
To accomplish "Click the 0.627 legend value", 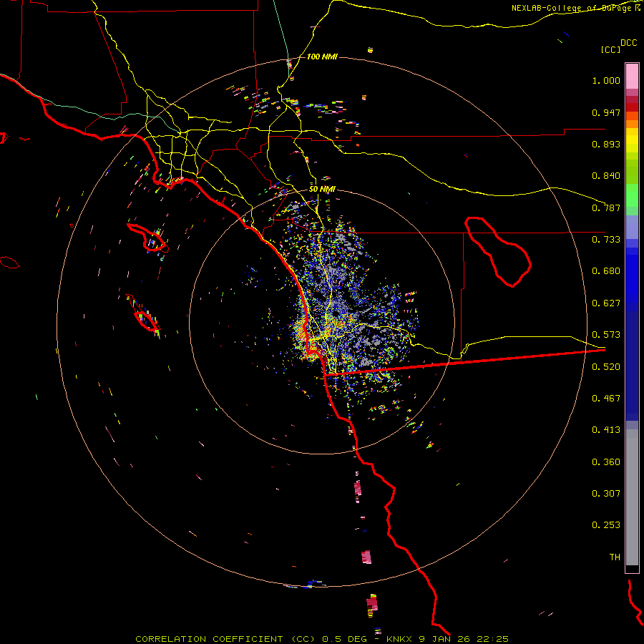I will click(606, 303).
